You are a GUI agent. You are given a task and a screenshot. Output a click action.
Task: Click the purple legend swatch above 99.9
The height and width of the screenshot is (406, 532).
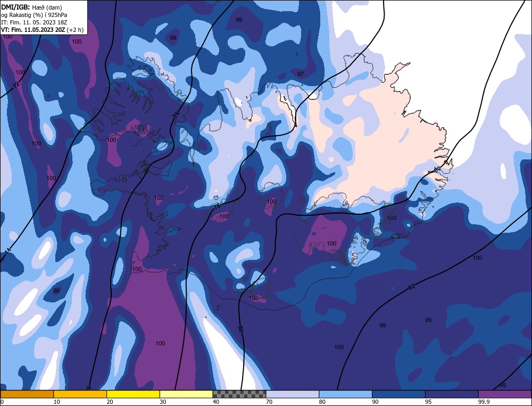tap(505, 394)
